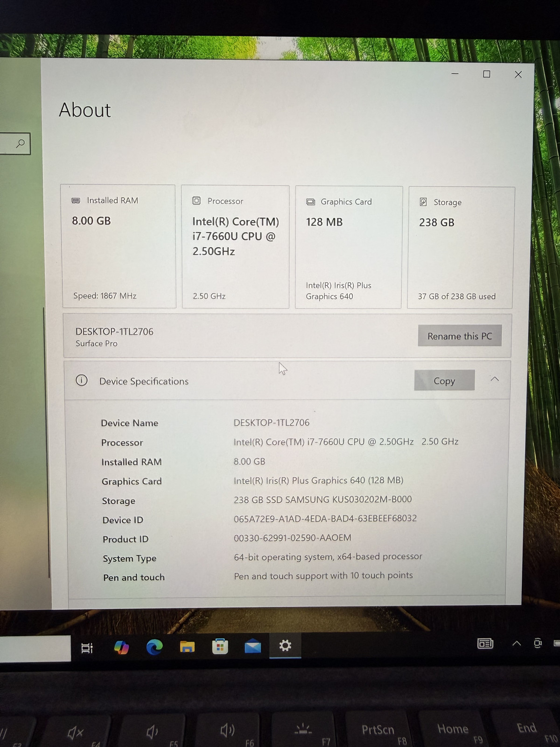Image resolution: width=560 pixels, height=747 pixels.
Task: Click the Rename this PC button
Action: coord(460,336)
